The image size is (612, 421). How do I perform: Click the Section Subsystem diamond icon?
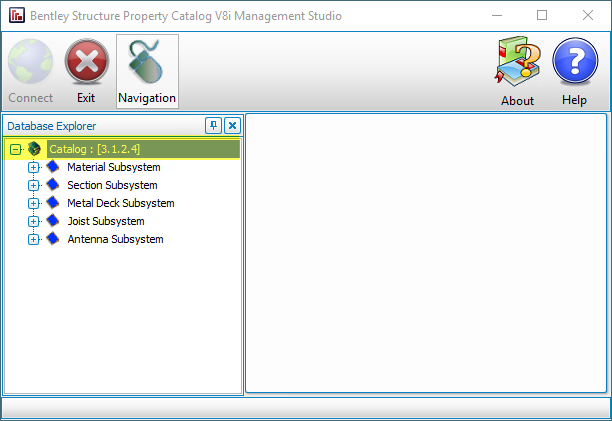[53, 185]
